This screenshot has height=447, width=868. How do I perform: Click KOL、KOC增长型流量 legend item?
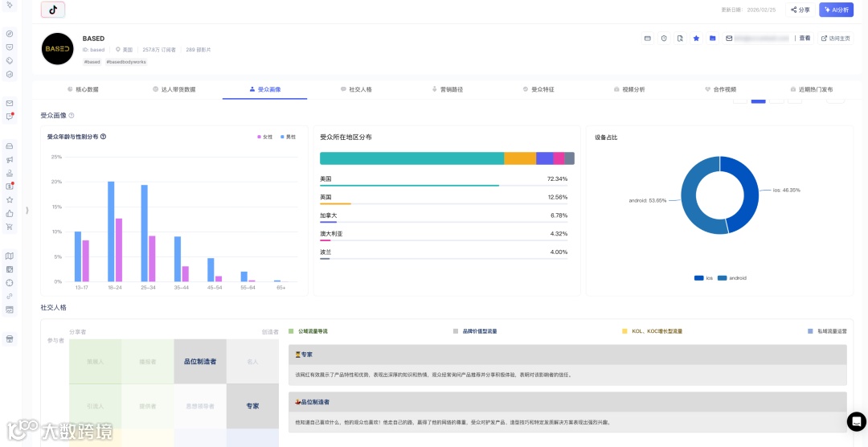[652, 331]
